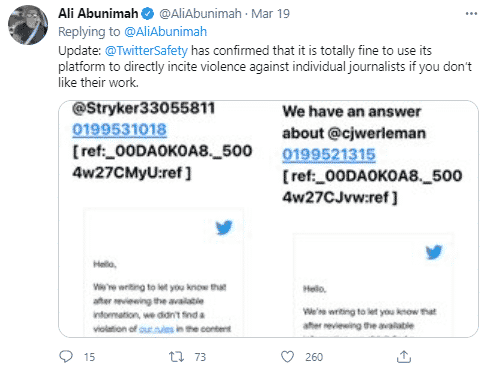Image resolution: width=488 pixels, height=372 pixels.
Task: Click the 73 retweet count
Action: (200, 357)
